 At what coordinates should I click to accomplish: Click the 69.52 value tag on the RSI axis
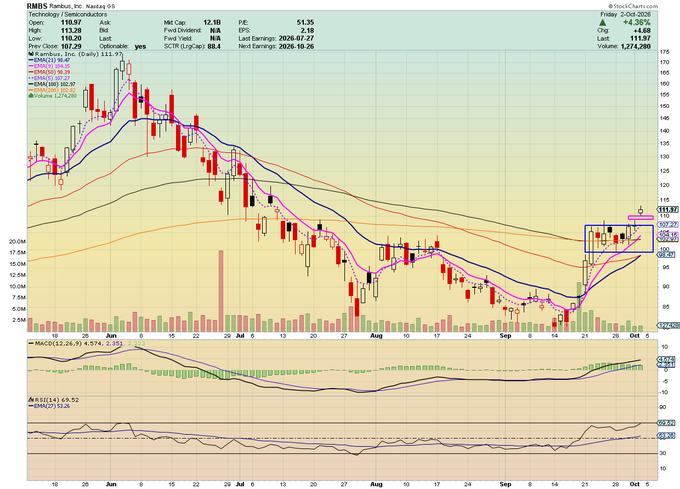[667, 423]
